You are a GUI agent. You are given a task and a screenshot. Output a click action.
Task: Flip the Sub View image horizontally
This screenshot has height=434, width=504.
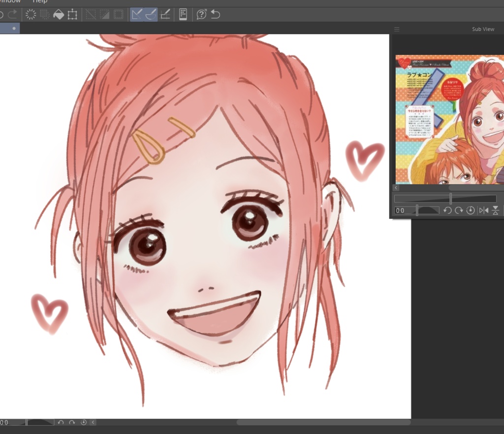[x=484, y=210]
